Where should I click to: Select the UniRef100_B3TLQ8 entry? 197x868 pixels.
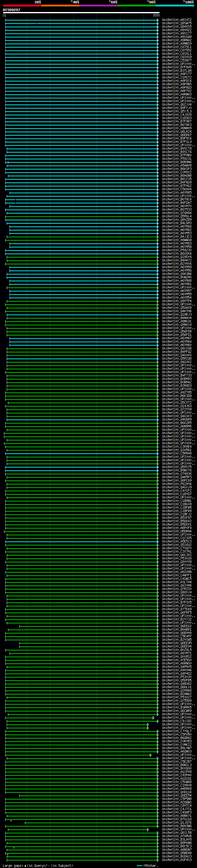pos(177,71)
